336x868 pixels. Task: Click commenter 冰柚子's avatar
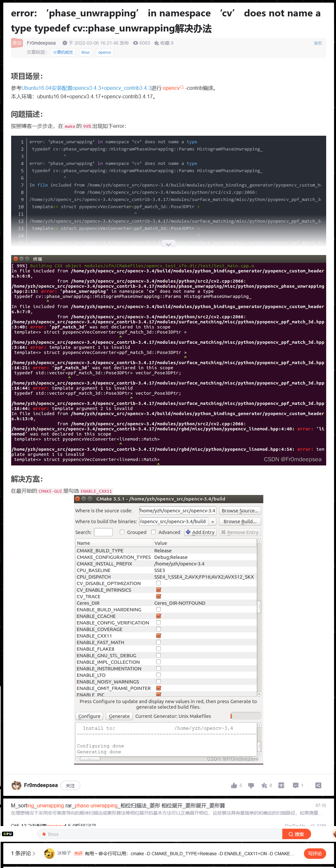pyautogui.click(x=49, y=854)
